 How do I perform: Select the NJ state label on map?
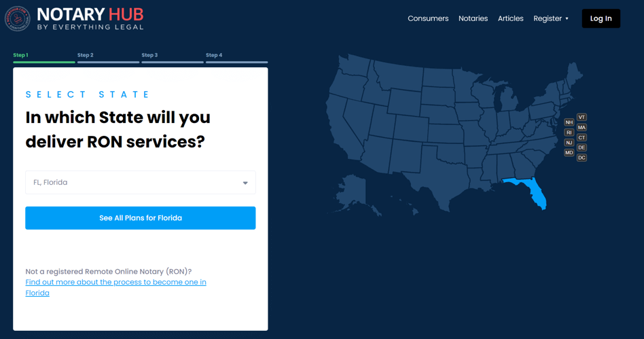[569, 143]
